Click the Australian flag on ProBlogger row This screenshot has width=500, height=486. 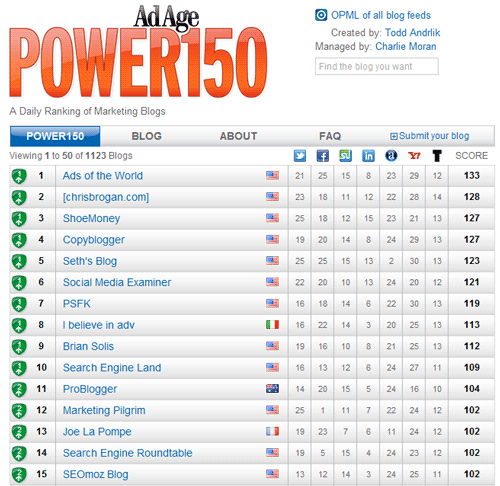tap(272, 389)
